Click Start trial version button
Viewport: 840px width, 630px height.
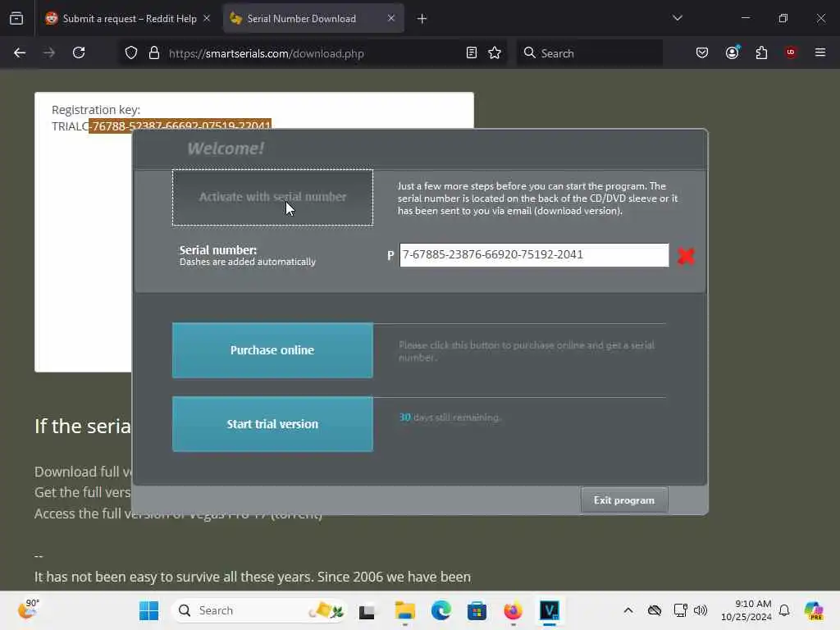(x=272, y=424)
